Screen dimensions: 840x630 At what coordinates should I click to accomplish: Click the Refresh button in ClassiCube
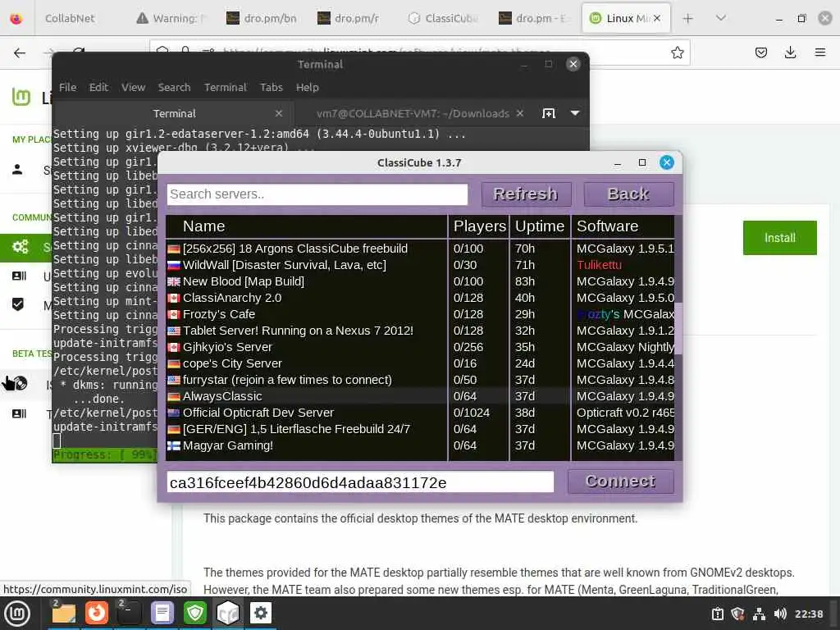pos(526,194)
